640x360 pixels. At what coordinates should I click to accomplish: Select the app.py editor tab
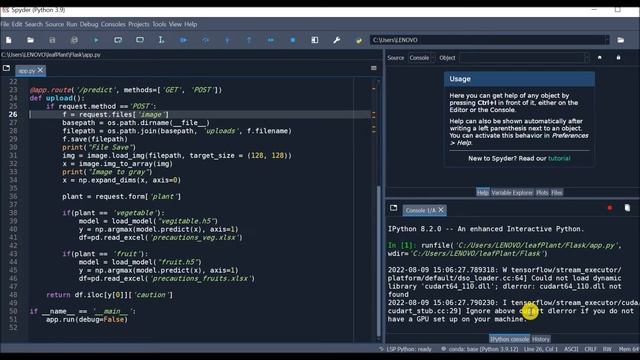click(x=27, y=71)
